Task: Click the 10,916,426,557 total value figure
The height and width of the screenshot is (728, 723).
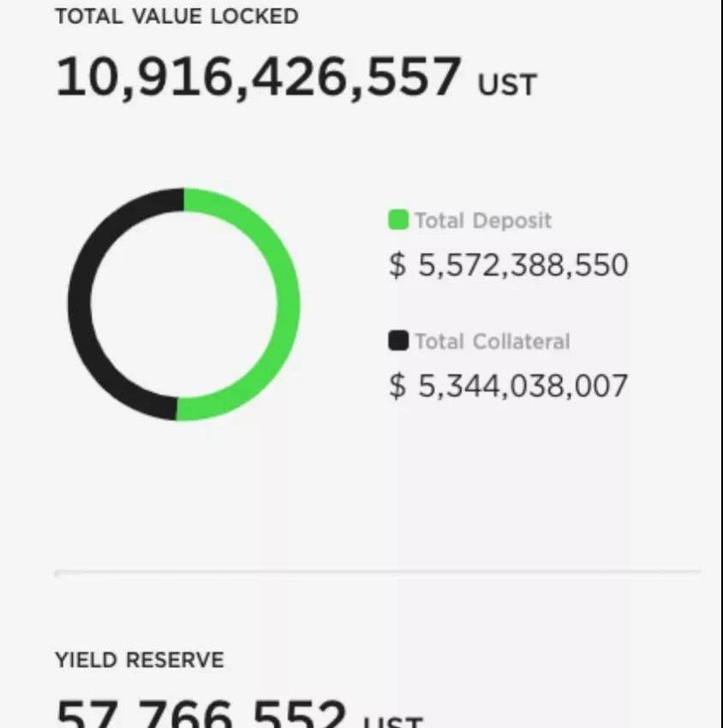Action: (x=259, y=75)
